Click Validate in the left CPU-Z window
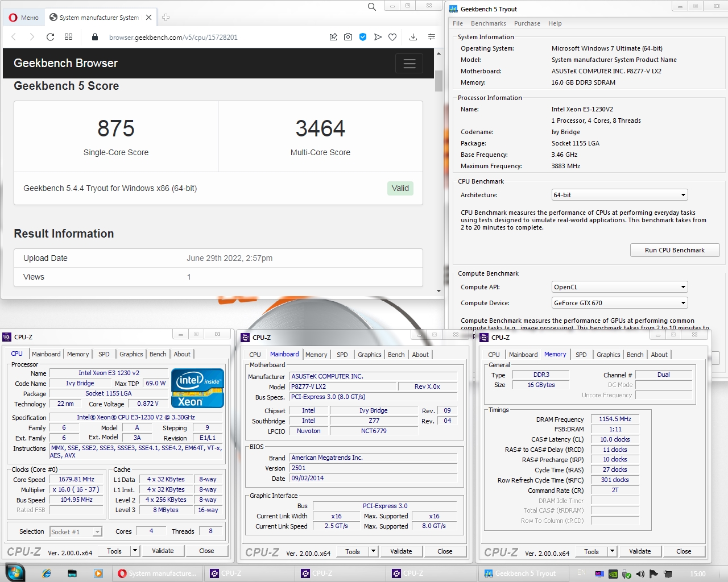This screenshot has width=728, height=582. [163, 551]
